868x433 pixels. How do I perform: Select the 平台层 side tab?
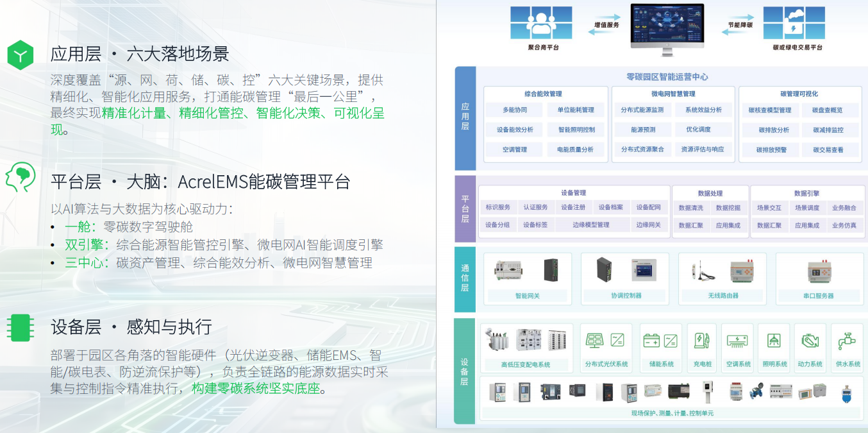click(x=465, y=209)
